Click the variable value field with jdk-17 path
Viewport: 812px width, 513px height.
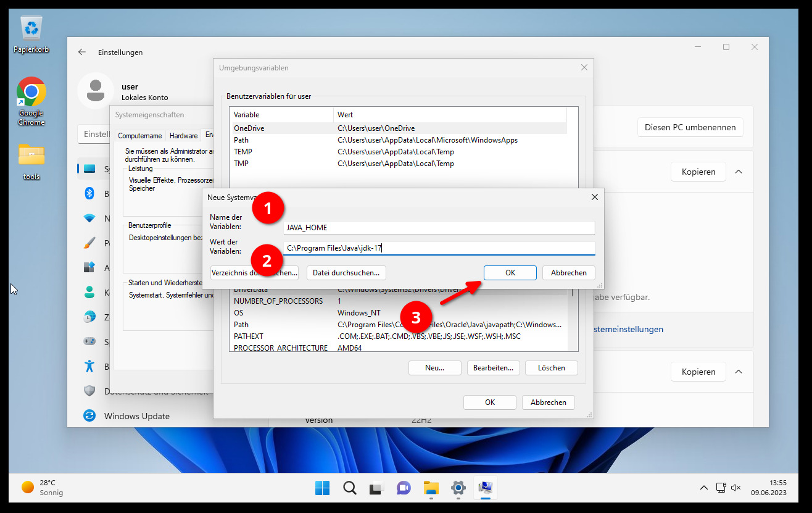click(x=439, y=248)
